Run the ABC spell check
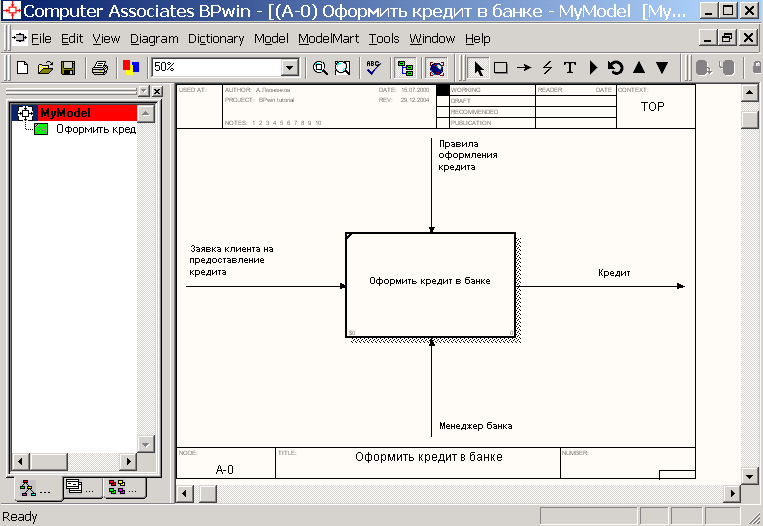 (x=374, y=68)
